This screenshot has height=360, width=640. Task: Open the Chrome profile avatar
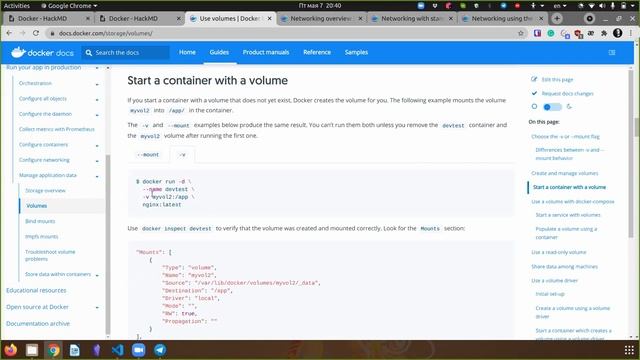point(618,33)
